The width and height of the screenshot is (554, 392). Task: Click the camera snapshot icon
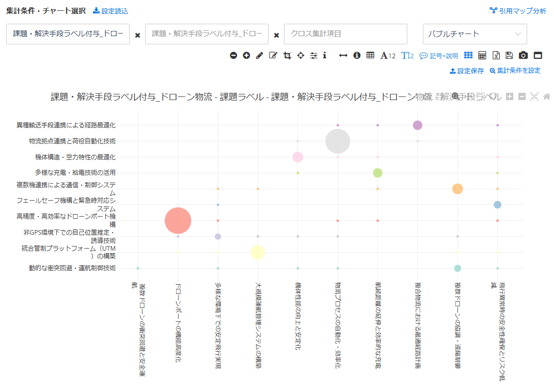(523, 56)
